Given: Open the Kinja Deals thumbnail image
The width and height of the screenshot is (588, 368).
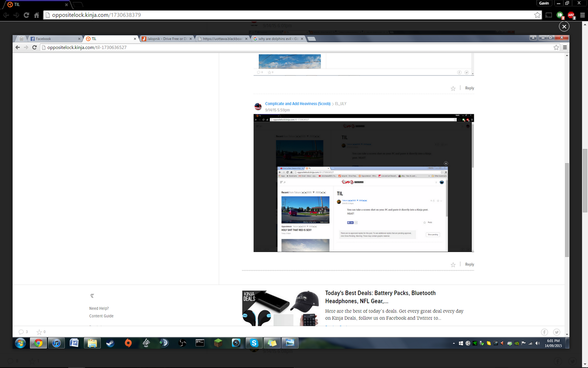Looking at the screenshot, I should (x=281, y=308).
